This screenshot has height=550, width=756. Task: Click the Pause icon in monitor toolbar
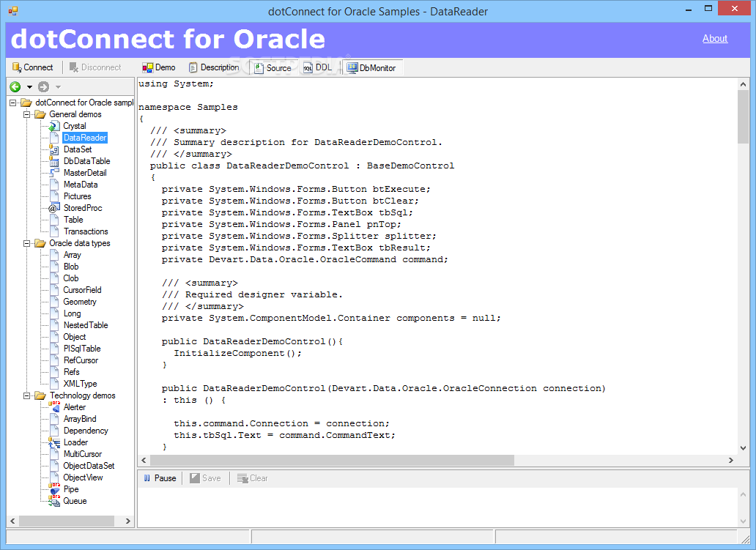[147, 478]
